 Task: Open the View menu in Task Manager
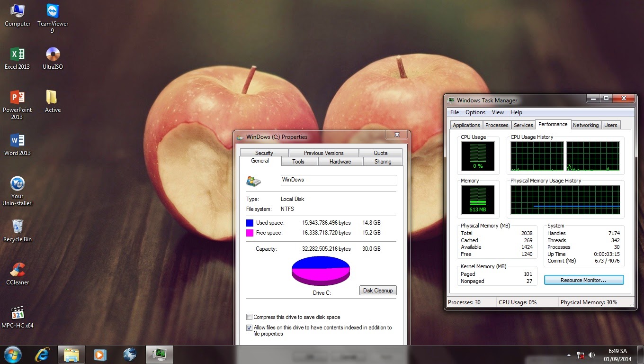[x=498, y=112]
